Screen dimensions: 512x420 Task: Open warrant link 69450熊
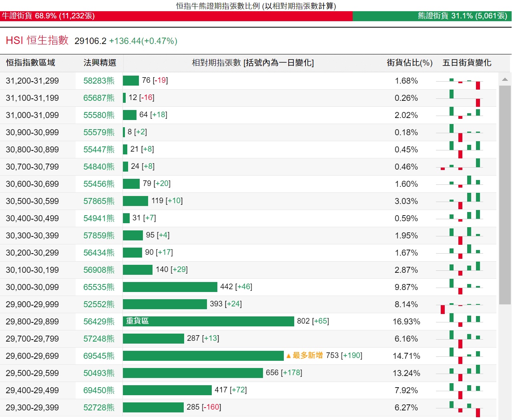click(99, 390)
